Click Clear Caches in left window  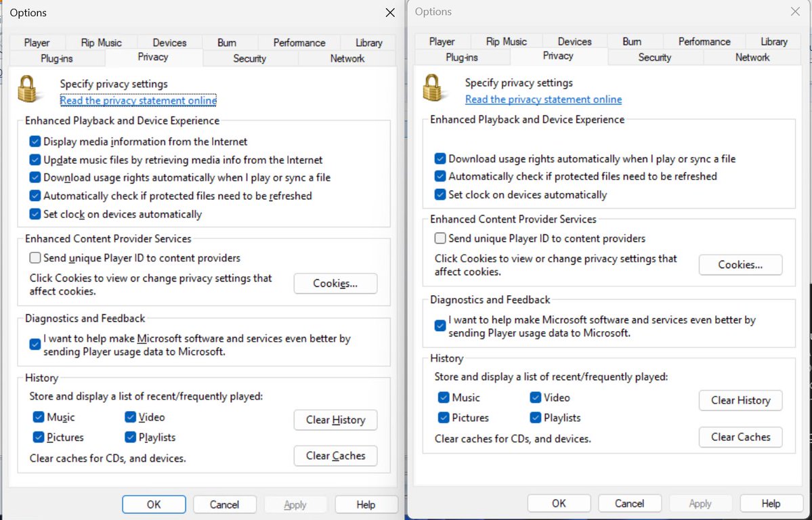(x=336, y=456)
